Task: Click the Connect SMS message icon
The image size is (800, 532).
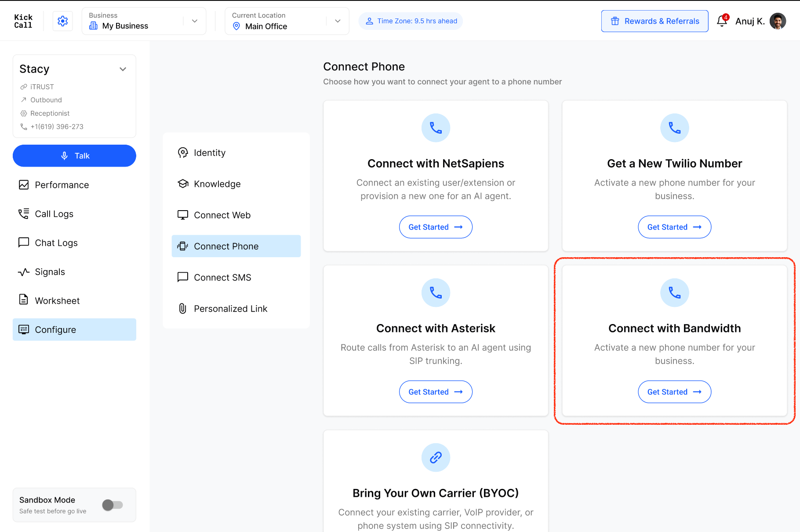Action: 183,277
